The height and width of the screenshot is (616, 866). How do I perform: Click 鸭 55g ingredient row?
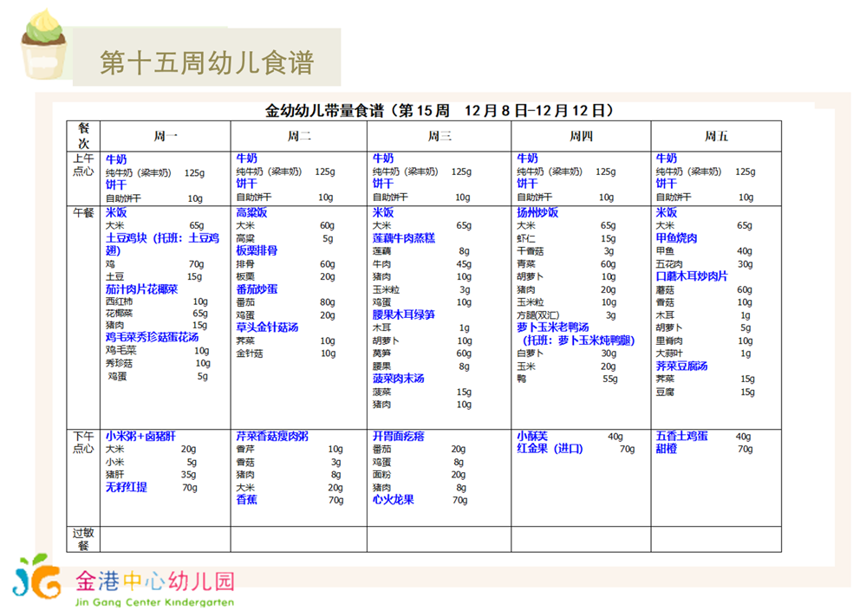[x=567, y=379]
